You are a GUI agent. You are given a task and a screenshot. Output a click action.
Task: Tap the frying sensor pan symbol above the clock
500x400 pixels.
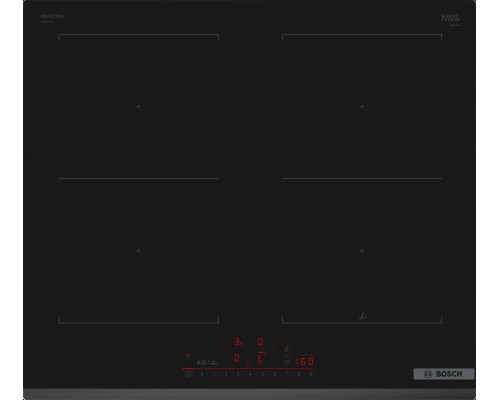coord(286,349)
